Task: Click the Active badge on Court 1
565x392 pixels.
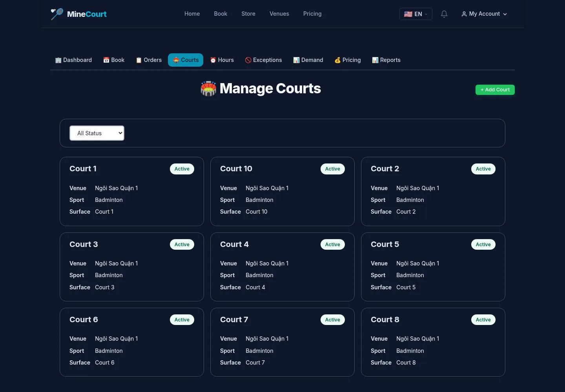Action: click(182, 169)
